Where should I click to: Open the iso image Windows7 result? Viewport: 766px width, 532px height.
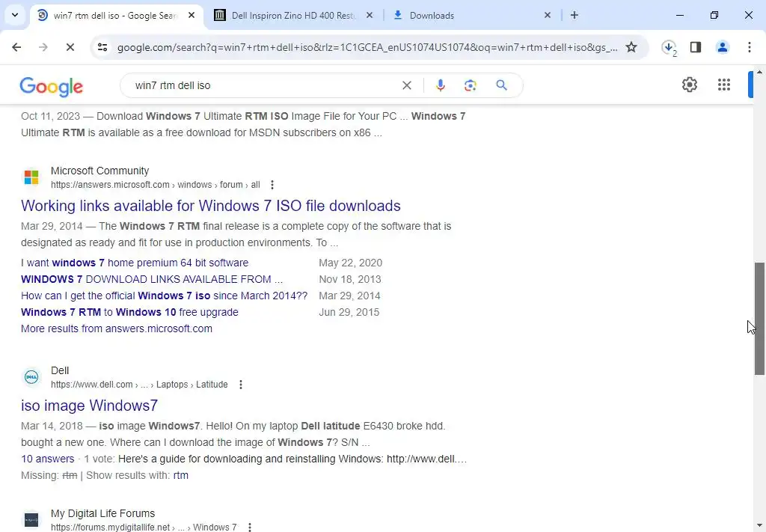coord(90,406)
